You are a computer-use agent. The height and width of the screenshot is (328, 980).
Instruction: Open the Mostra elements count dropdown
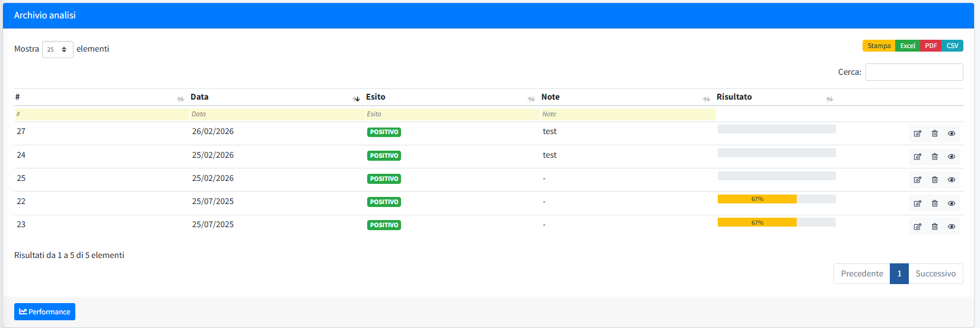point(58,49)
